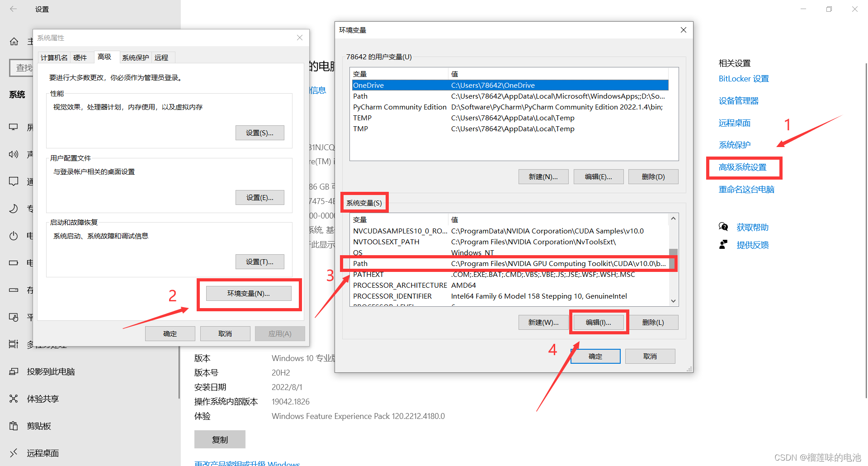868x466 pixels.
Task: Click 编辑(I) for system variables
Action: (x=599, y=322)
